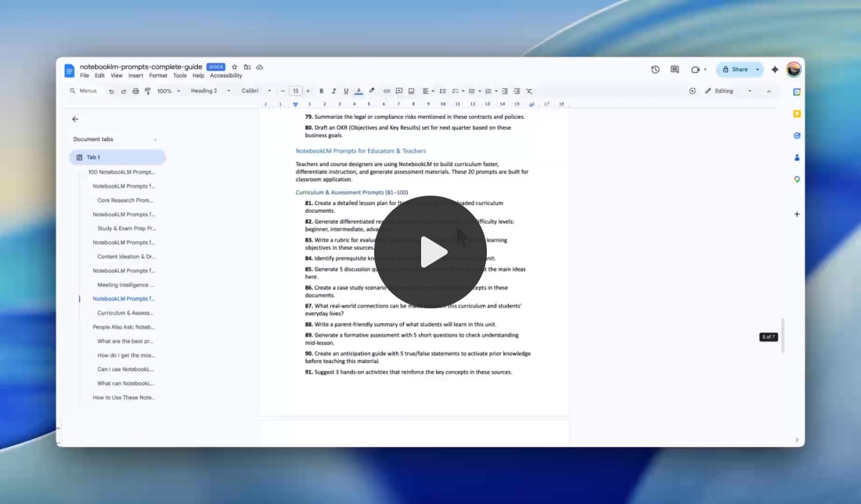Print the document
Viewport: 861px width, 504px height.
(135, 92)
